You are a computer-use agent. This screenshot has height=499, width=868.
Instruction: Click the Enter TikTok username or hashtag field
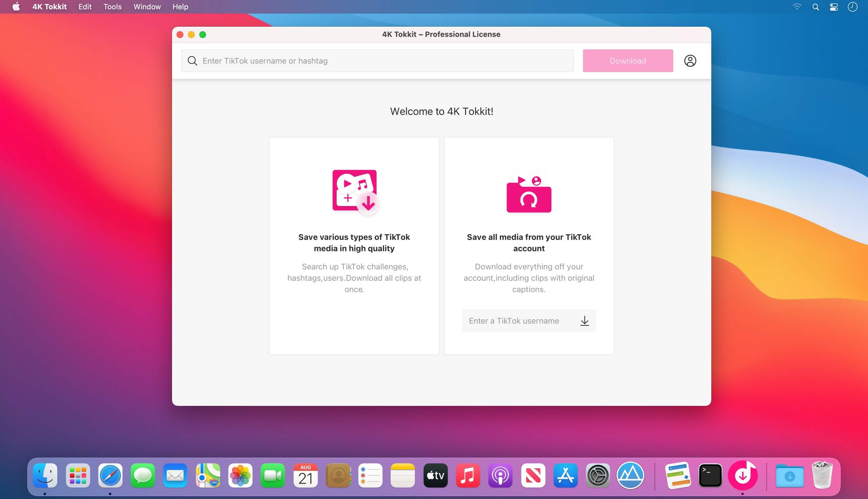pyautogui.click(x=377, y=61)
